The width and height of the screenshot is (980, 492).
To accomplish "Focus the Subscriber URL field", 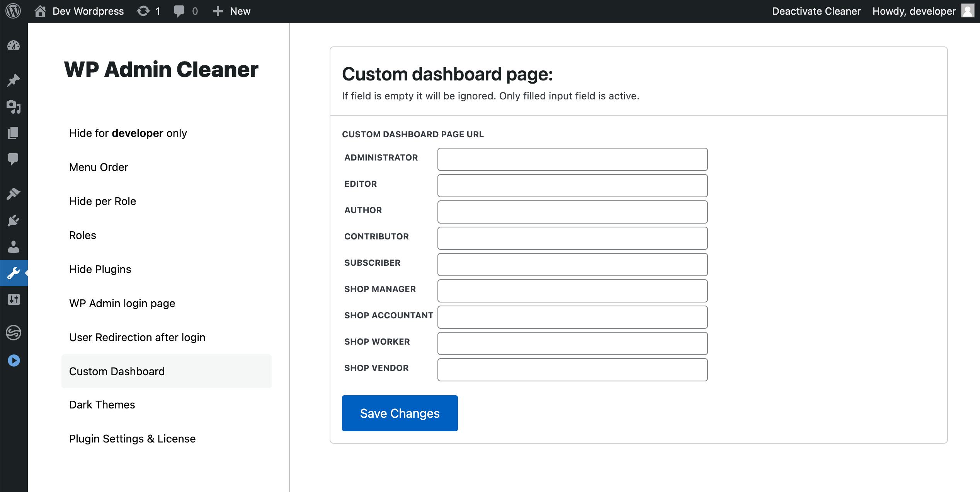I will (572, 265).
